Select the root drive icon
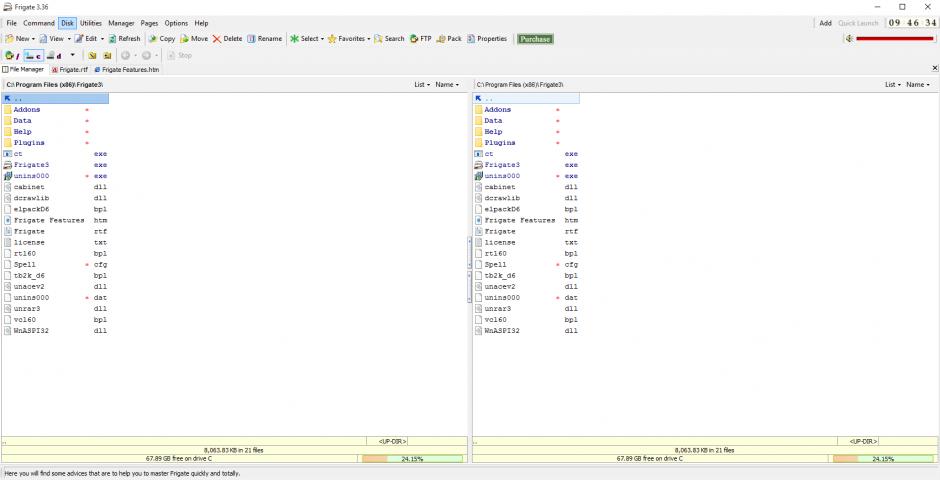The image size is (940, 480). [12, 56]
